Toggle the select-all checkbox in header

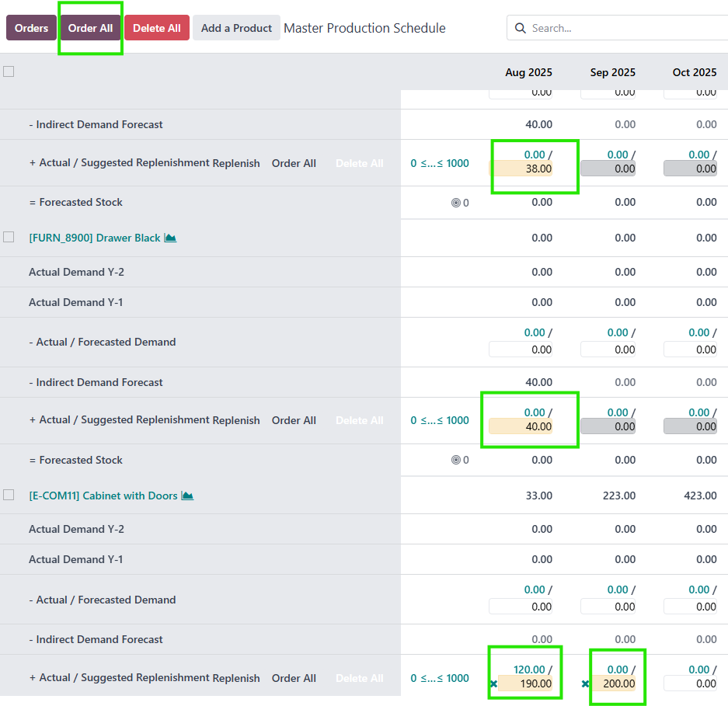click(9, 71)
